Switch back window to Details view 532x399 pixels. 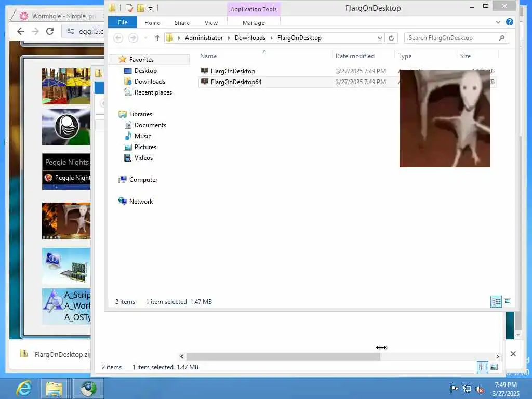[x=483, y=367]
